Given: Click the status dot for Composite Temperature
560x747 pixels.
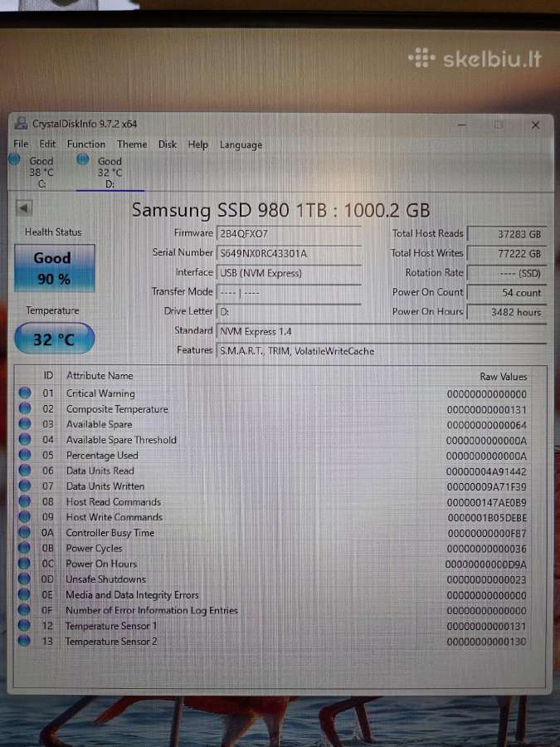Looking at the screenshot, I should 25,408.
